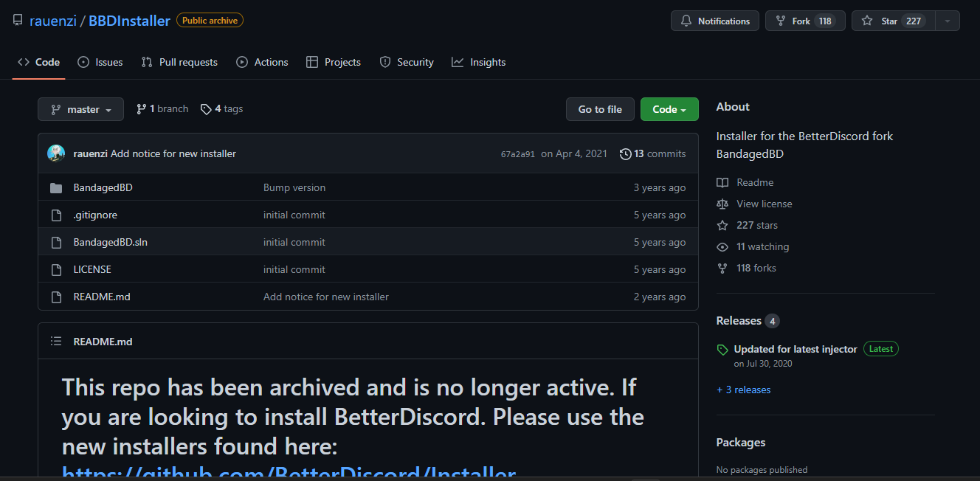Open the Projects tab
This screenshot has height=481, width=980.
334,62
